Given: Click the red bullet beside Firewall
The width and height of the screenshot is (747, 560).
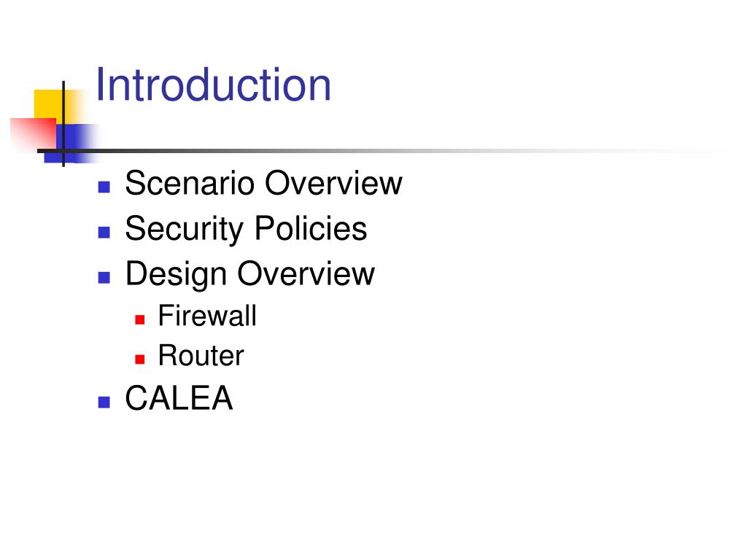Looking at the screenshot, I should [x=140, y=319].
